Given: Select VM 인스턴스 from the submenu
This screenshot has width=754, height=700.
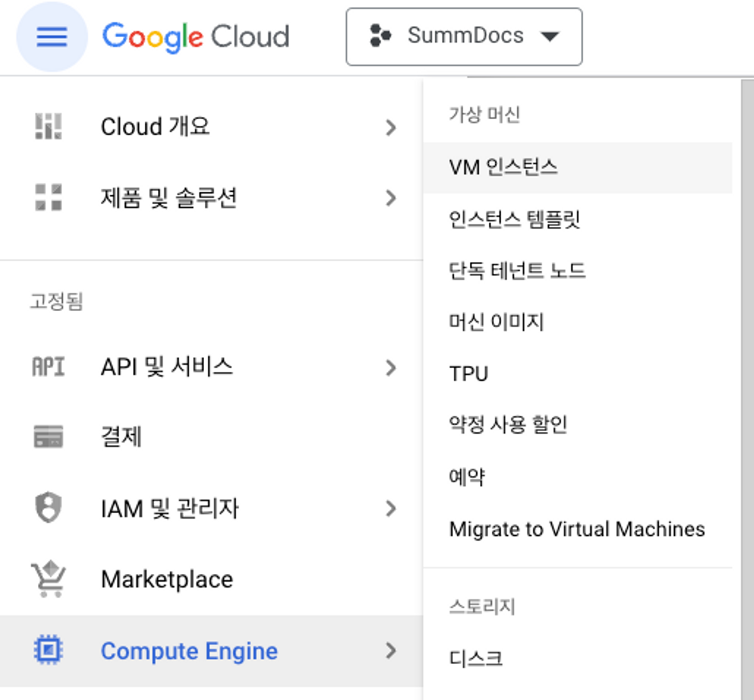Looking at the screenshot, I should click(503, 167).
